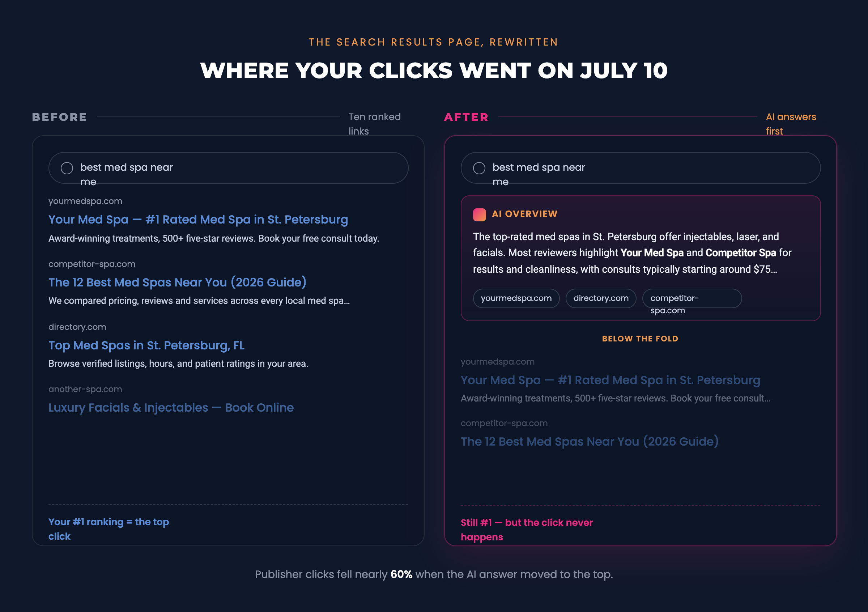Click the AI Overview gradient square icon
This screenshot has width=868, height=612.
click(479, 215)
